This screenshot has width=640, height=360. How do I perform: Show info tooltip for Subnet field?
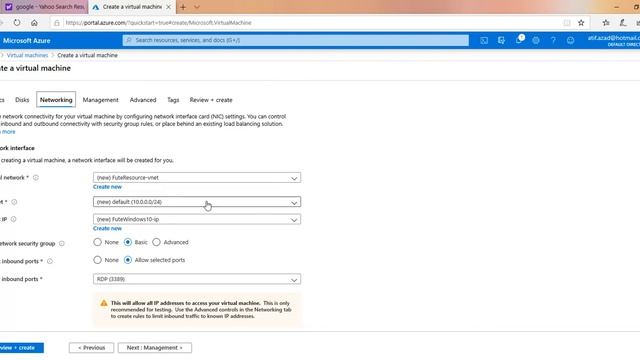click(14, 202)
